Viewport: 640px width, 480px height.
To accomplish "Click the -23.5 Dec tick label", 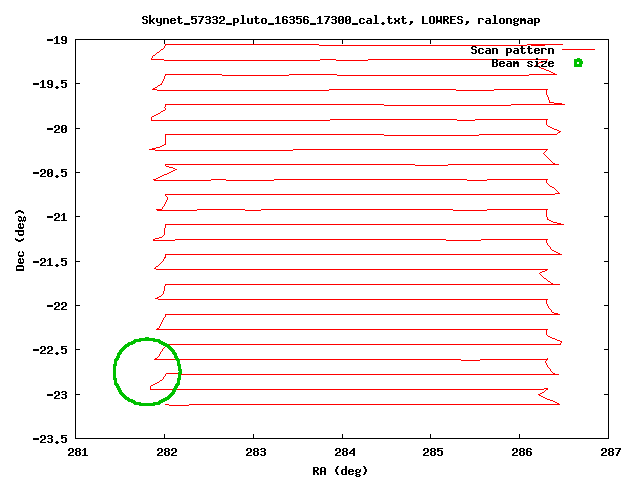I will (50, 439).
